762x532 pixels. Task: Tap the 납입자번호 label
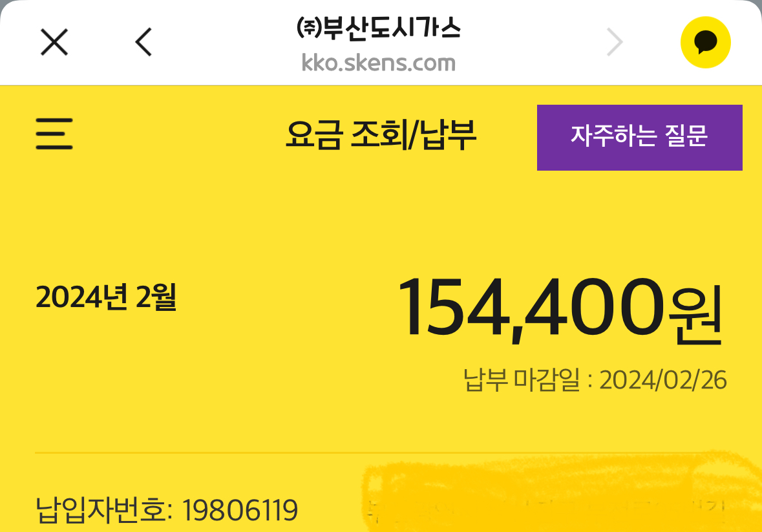(102, 511)
